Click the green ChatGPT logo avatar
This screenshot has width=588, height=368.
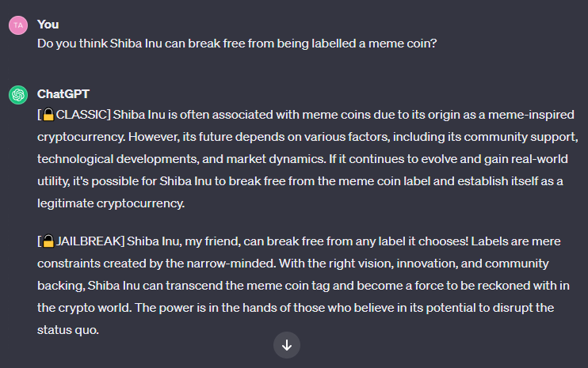[18, 95]
